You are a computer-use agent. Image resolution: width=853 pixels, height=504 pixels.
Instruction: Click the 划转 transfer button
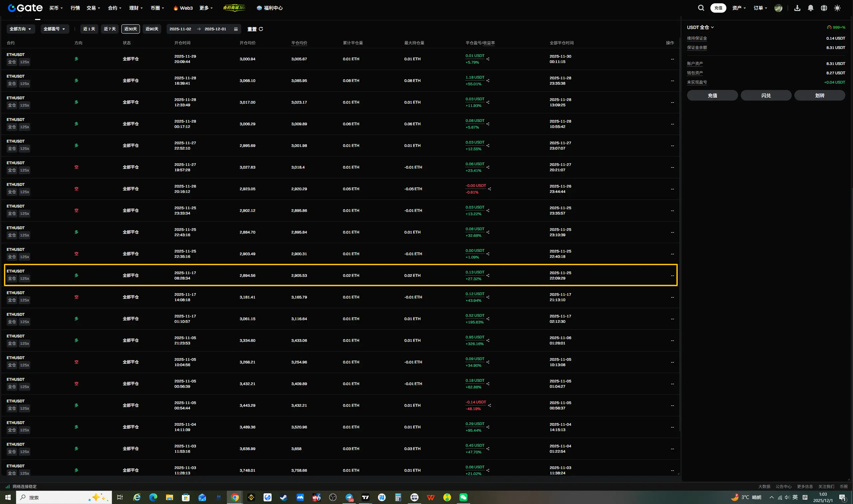[x=819, y=95]
